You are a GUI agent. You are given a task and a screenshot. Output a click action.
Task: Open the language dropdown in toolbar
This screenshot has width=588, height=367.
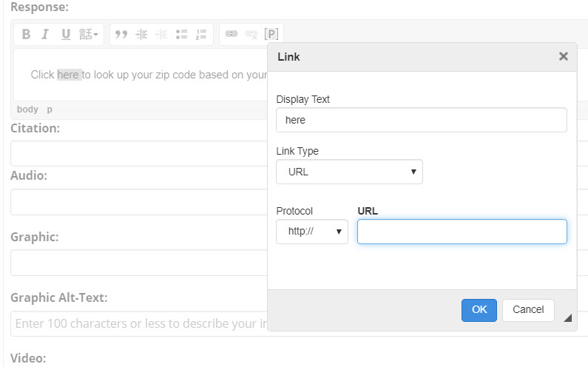pyautogui.click(x=89, y=34)
